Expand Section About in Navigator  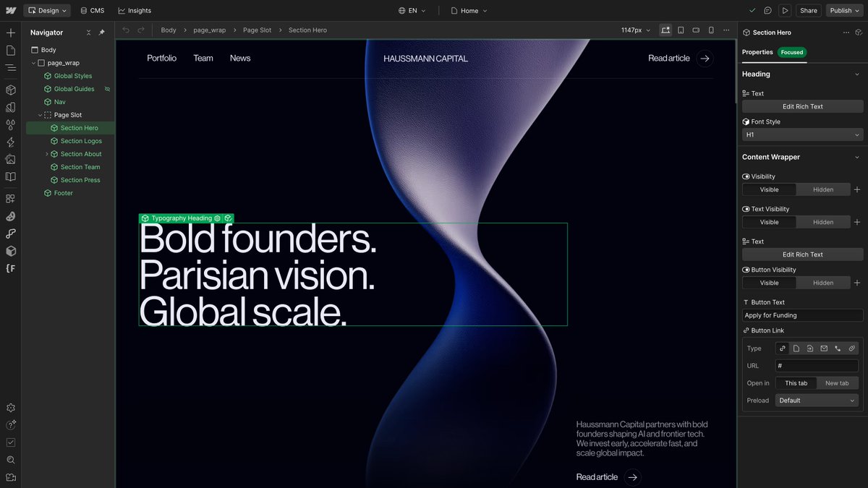tap(47, 154)
